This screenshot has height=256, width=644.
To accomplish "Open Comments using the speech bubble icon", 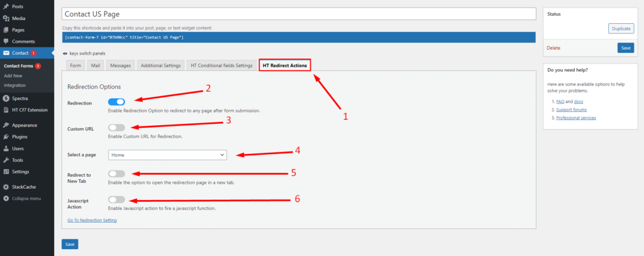I will (6, 42).
